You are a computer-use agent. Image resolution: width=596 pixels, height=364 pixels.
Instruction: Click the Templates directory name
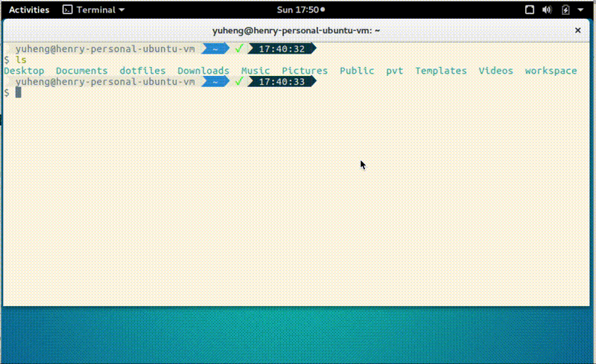click(441, 71)
